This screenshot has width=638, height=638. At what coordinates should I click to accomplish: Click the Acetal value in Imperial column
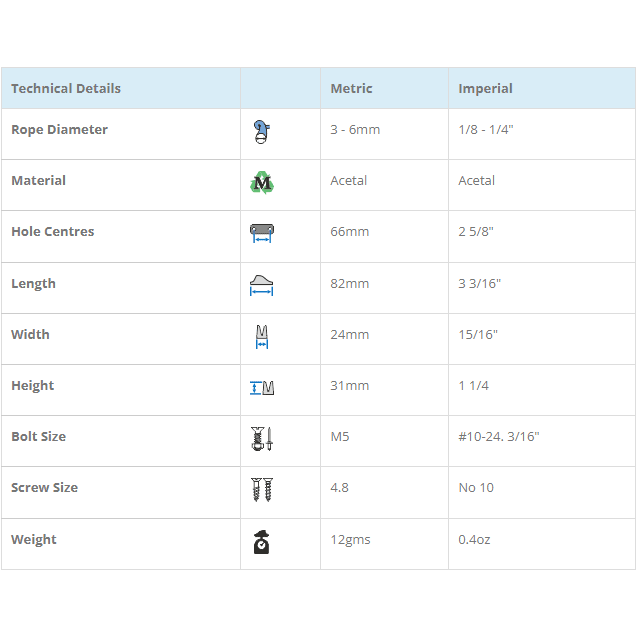pyautogui.click(x=476, y=181)
